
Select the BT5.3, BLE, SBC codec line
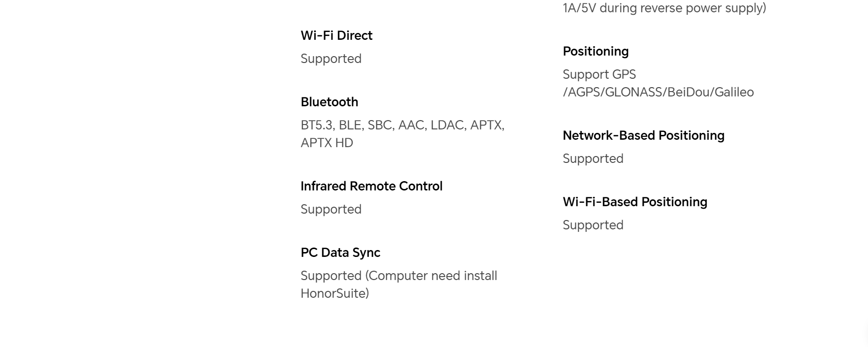(402, 125)
